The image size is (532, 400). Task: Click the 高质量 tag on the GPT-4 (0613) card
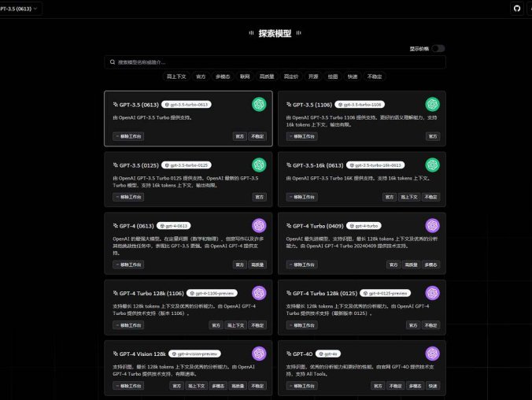coord(257,265)
